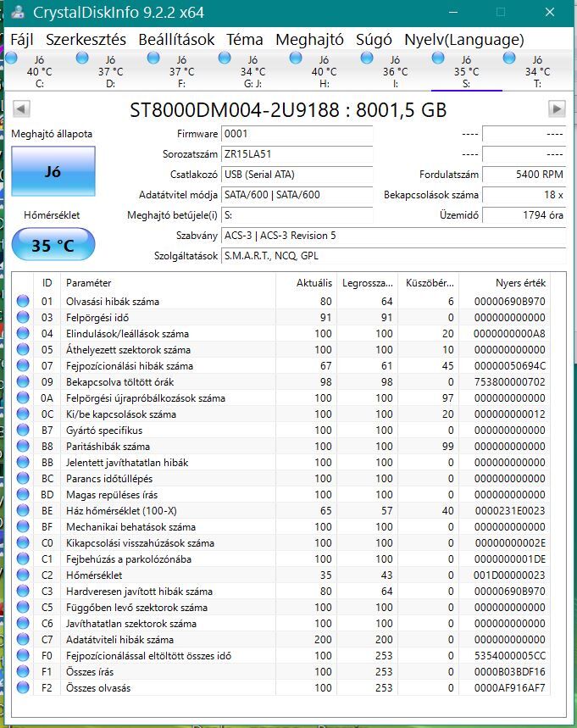Click status orb for attribute 04

click(x=23, y=333)
